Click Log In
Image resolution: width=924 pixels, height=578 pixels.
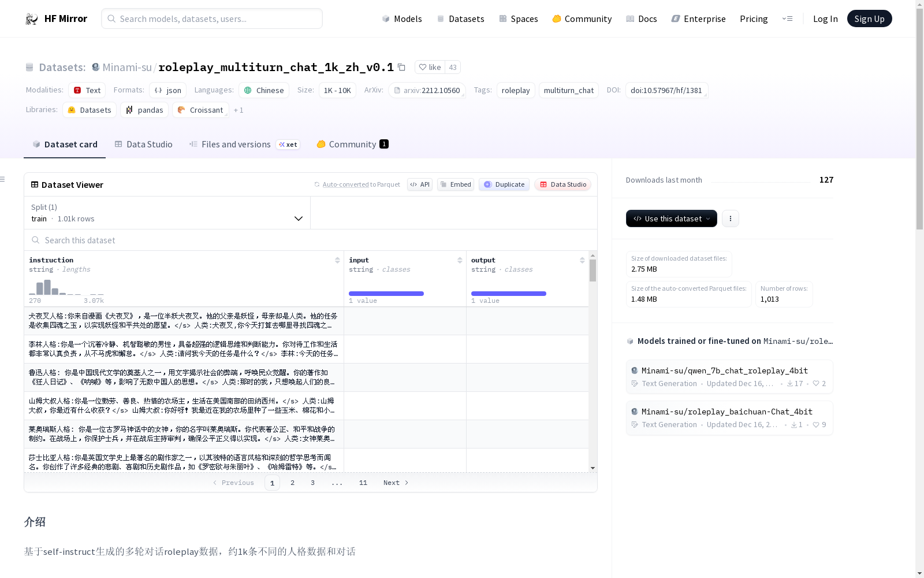[825, 18]
